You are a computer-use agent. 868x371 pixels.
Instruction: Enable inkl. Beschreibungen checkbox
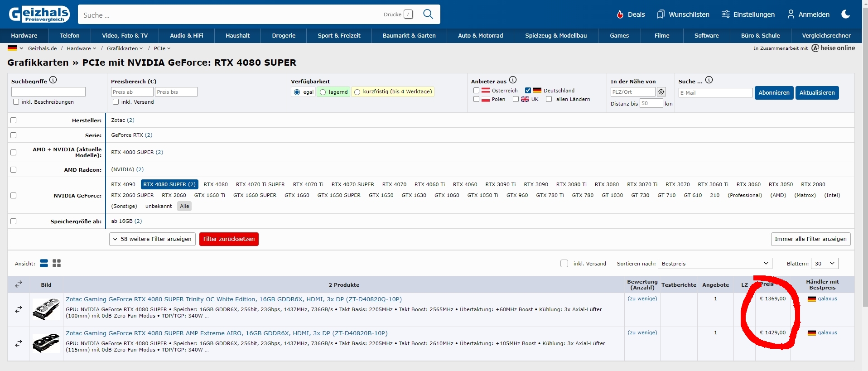point(16,102)
